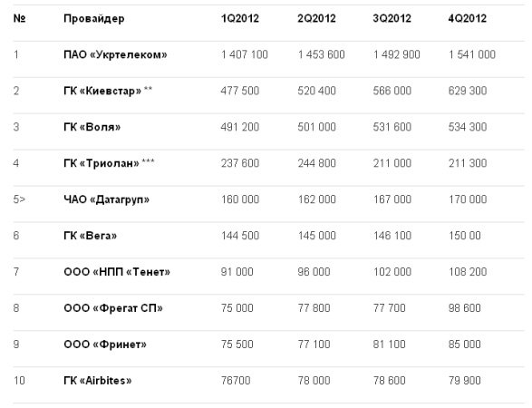Select the 1Q2012 column header
532x408 pixels.
(x=240, y=18)
